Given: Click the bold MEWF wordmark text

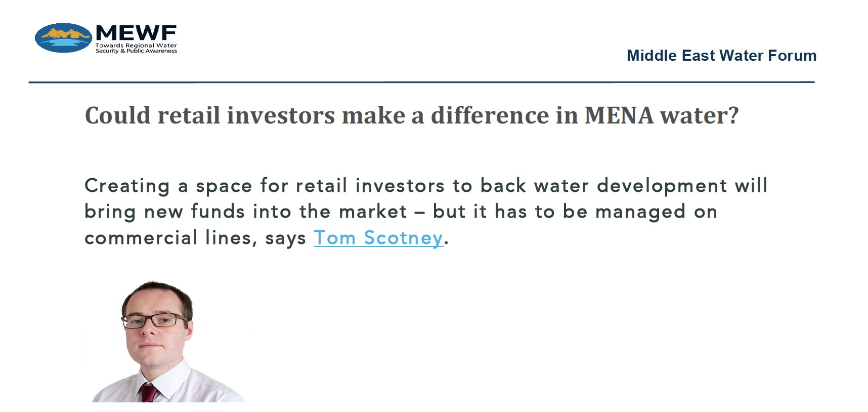Looking at the screenshot, I should 136,33.
